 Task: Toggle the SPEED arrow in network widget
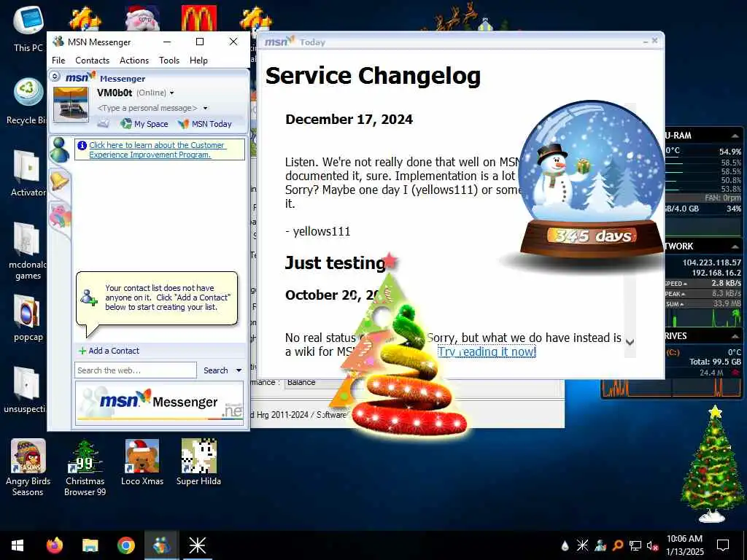[x=684, y=284]
